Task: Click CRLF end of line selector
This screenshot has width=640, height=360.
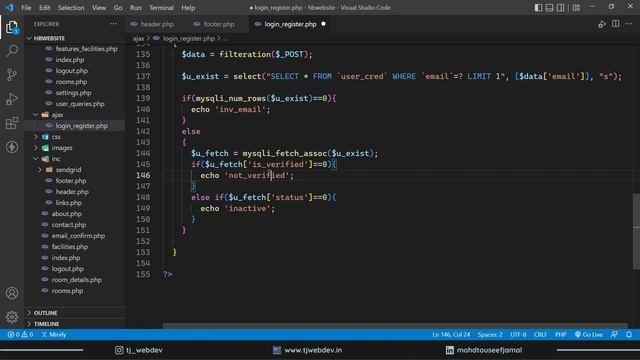Action: point(540,335)
